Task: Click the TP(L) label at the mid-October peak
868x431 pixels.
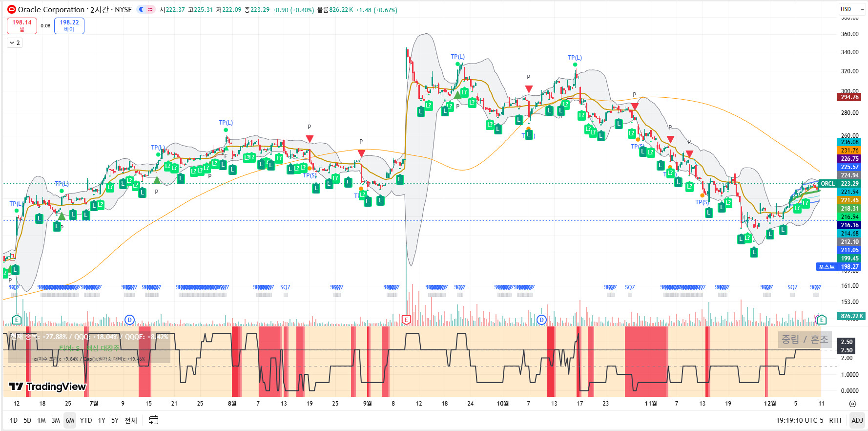Action: pos(575,58)
